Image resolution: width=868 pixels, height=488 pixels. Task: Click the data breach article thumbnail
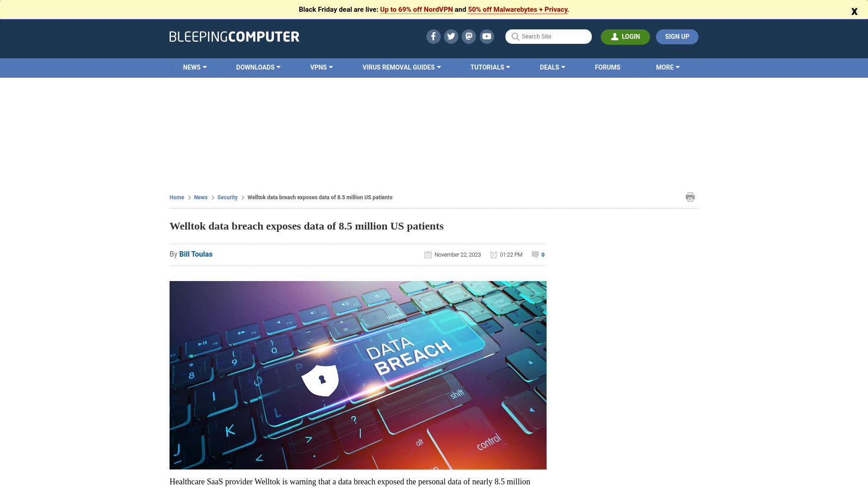coord(358,375)
